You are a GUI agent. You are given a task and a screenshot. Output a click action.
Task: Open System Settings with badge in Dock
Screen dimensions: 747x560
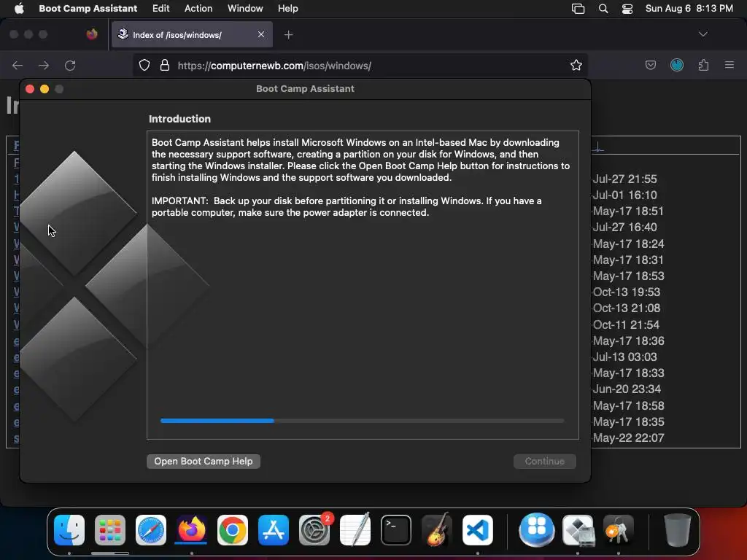point(314,530)
